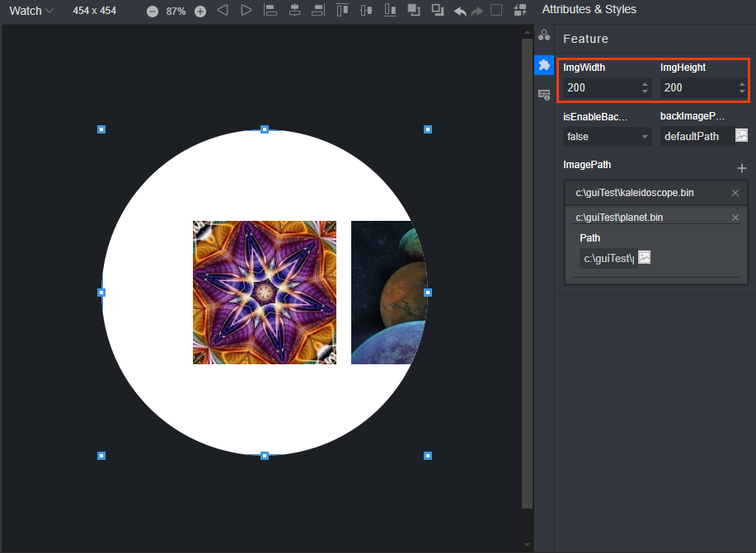Click the kaleidoscope image on canvas
This screenshot has height=553, width=756.
[x=265, y=293]
